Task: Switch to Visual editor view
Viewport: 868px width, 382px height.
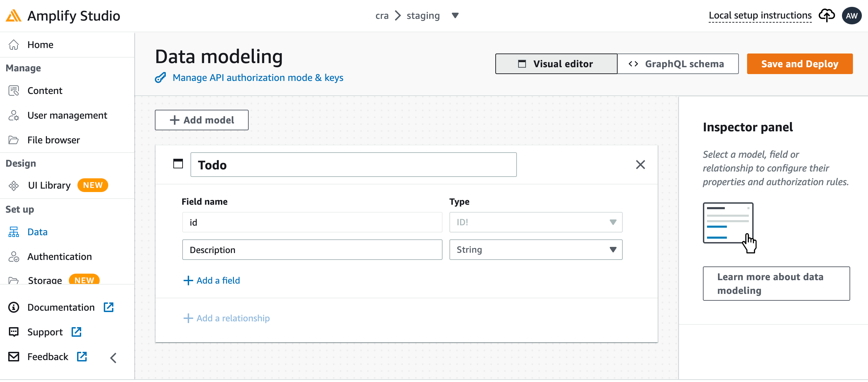Action: (x=554, y=64)
